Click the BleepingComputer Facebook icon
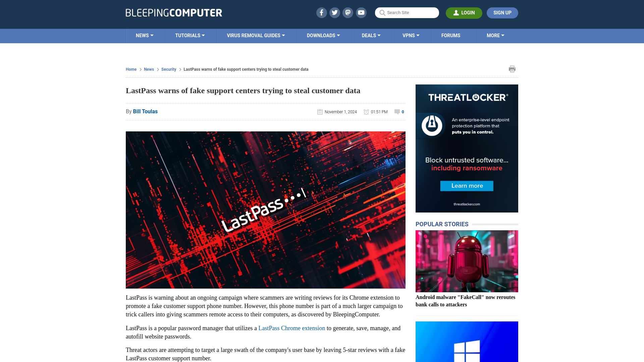This screenshot has width=644, height=362. tap(321, 12)
